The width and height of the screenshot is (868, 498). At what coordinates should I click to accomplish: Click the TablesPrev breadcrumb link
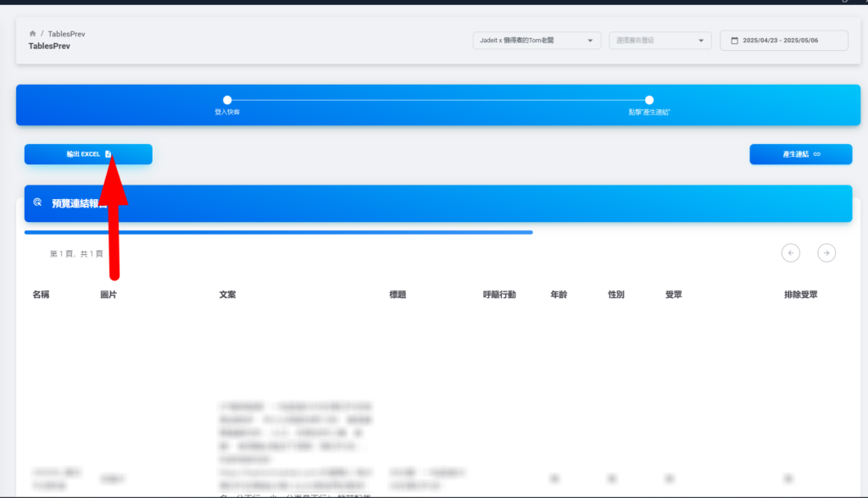[66, 34]
